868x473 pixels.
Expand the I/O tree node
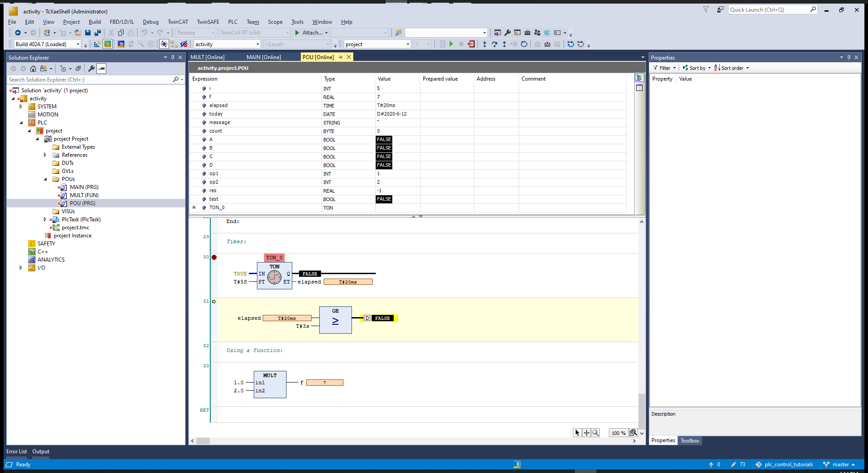click(x=21, y=268)
